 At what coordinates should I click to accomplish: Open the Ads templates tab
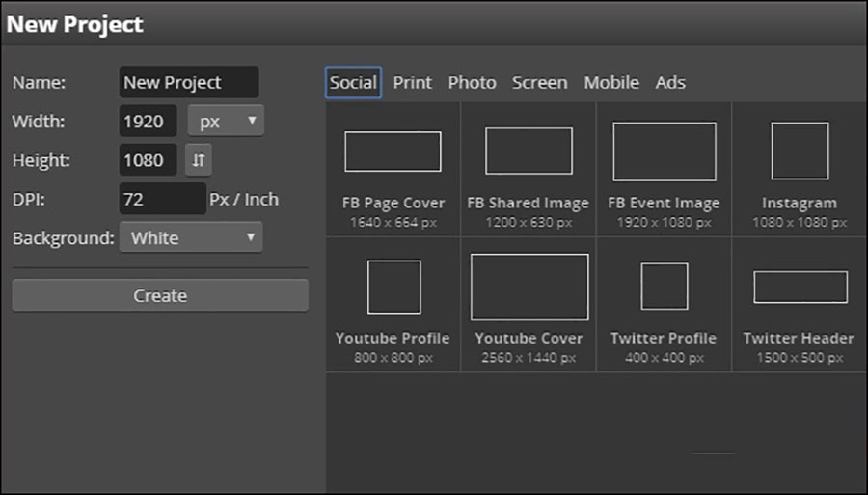click(x=670, y=83)
